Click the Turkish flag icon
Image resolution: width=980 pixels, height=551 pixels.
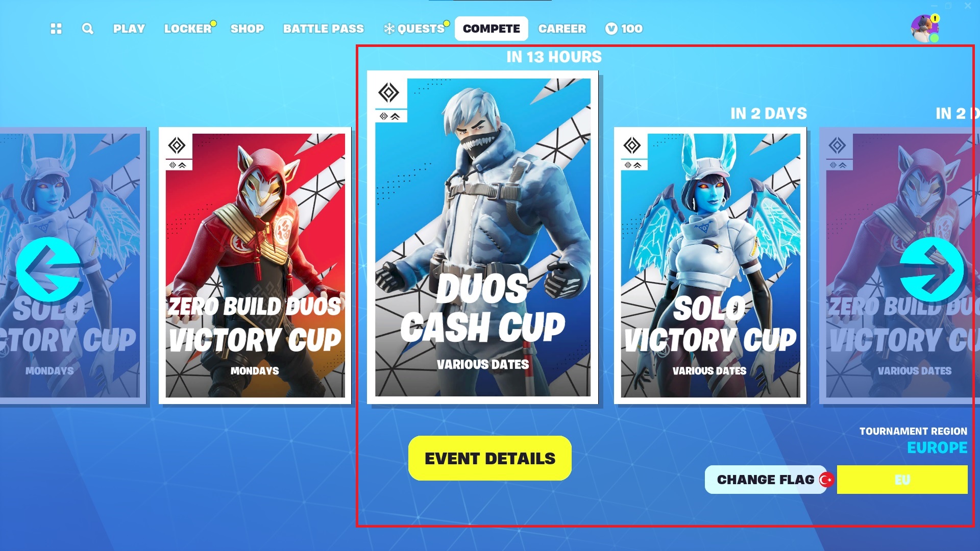point(826,480)
